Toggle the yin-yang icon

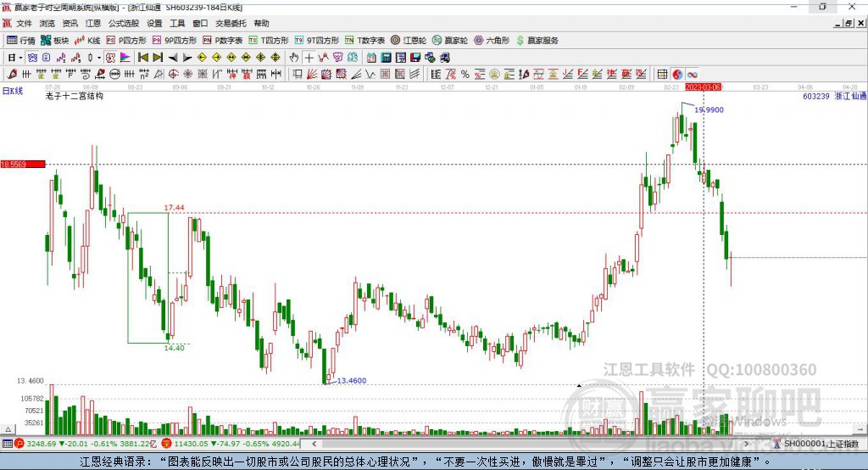pyautogui.click(x=677, y=75)
